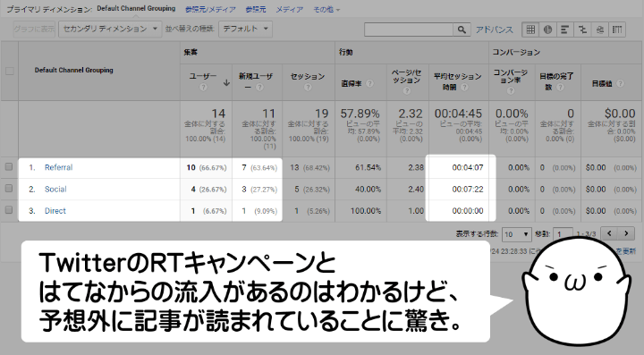Switch to data table view icon

click(x=530, y=30)
